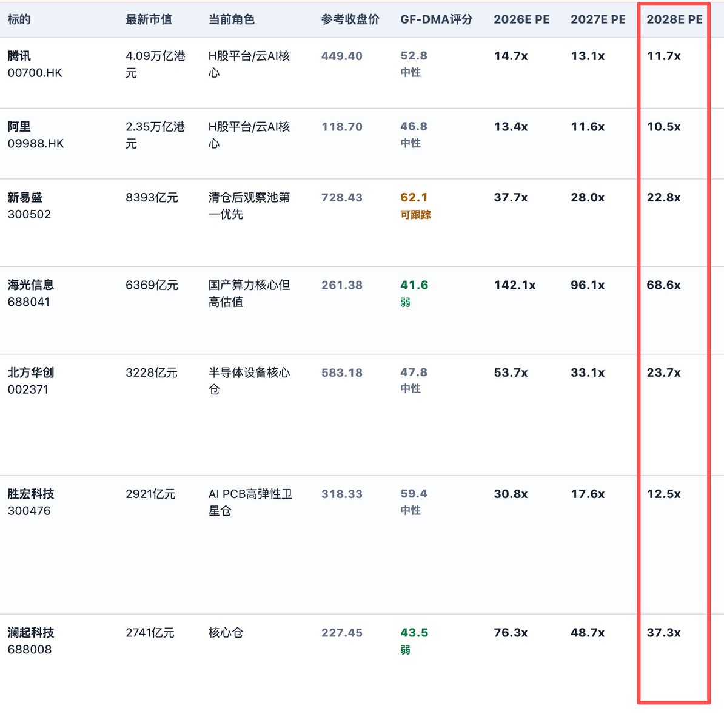Image resolution: width=724 pixels, height=728 pixels.
Task: Click 2026E PE value 142.1x
Action: tap(514, 285)
